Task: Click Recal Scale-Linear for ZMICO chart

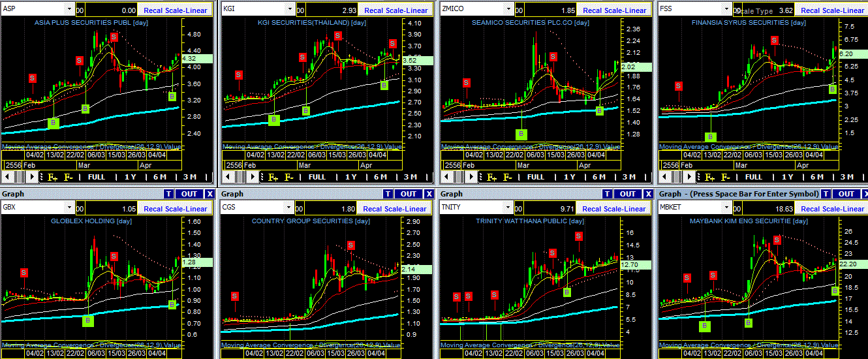Action: pyautogui.click(x=613, y=10)
